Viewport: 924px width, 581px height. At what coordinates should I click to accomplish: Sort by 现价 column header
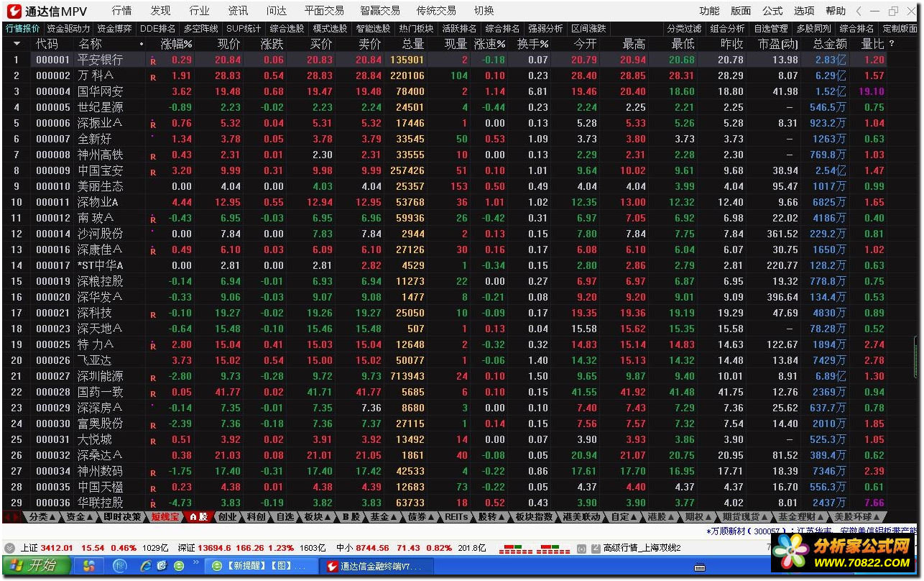228,44
